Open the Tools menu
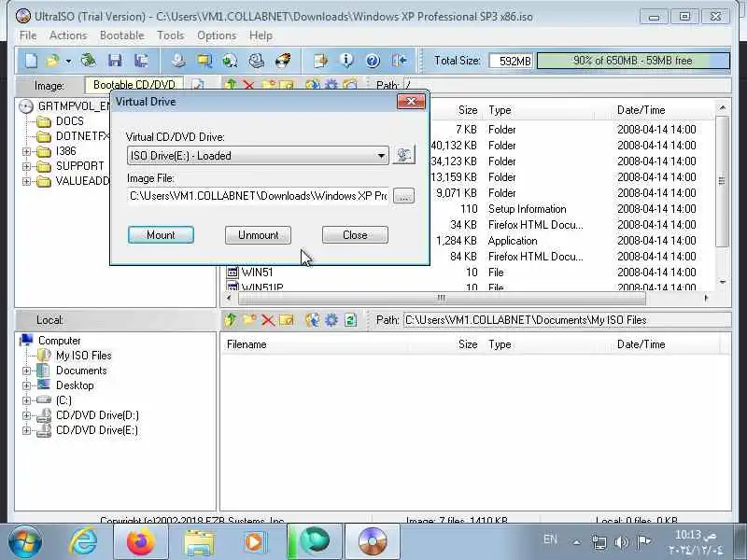This screenshot has height=560, width=747. pyautogui.click(x=171, y=35)
